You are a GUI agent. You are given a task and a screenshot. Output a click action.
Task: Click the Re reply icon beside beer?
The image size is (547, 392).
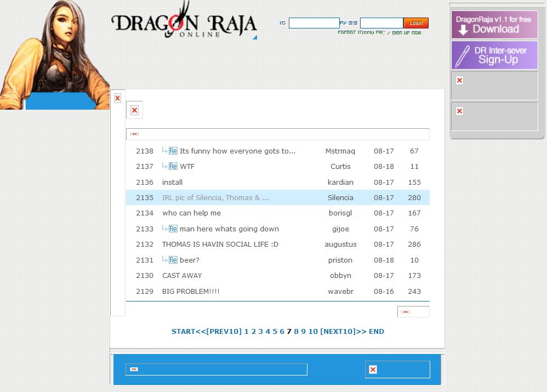[173, 260]
